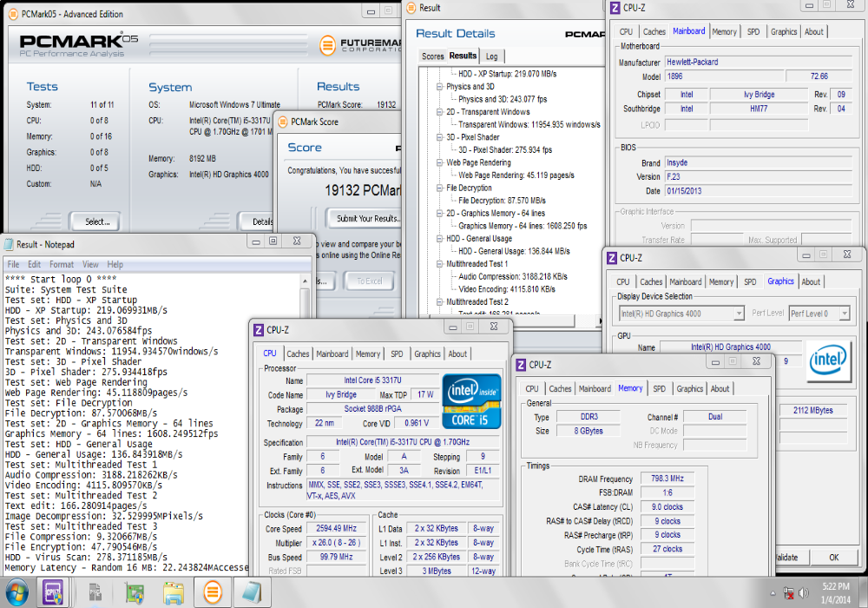Open the Windows Start orb
The width and height of the screenshot is (868, 608).
[x=16, y=592]
